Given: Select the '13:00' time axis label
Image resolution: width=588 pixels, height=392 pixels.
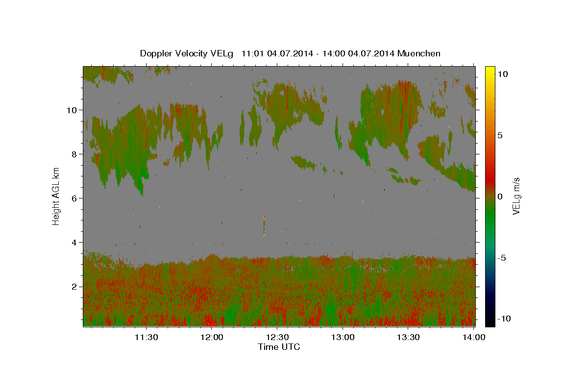Looking at the screenshot, I should 343,337.
